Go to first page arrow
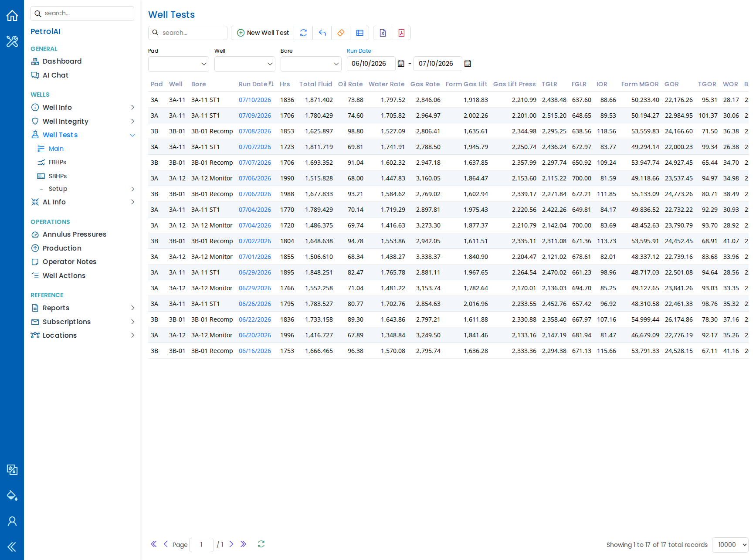 coord(154,544)
